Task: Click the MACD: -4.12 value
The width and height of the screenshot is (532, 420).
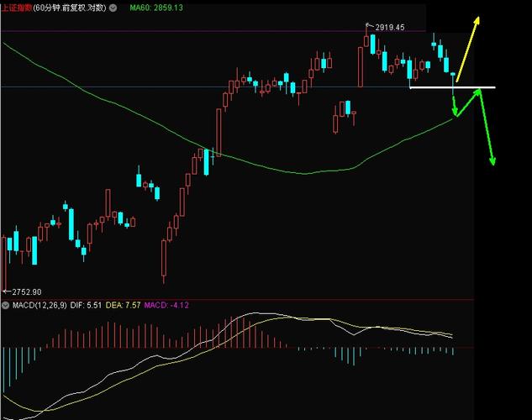Action: click(166, 305)
